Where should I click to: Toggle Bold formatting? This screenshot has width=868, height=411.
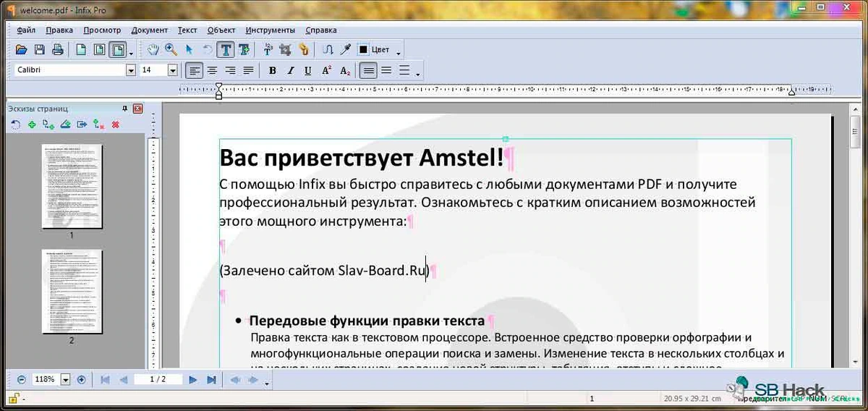point(273,70)
